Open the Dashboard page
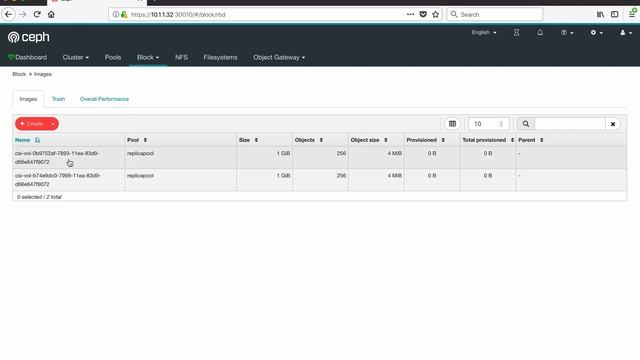This screenshot has height=360, width=640. [28, 58]
